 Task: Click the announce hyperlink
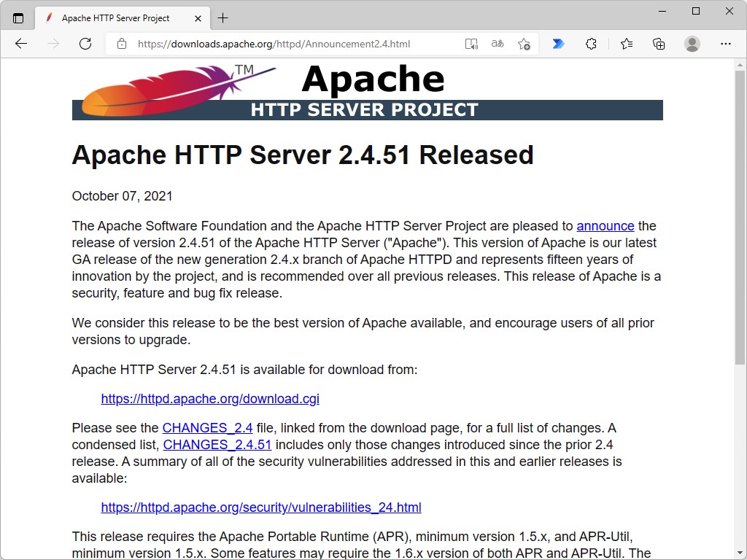coord(605,226)
